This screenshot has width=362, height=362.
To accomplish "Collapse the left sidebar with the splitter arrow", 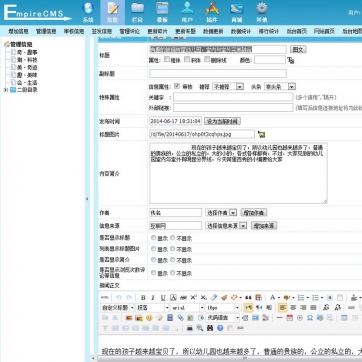I will [x=87, y=199].
